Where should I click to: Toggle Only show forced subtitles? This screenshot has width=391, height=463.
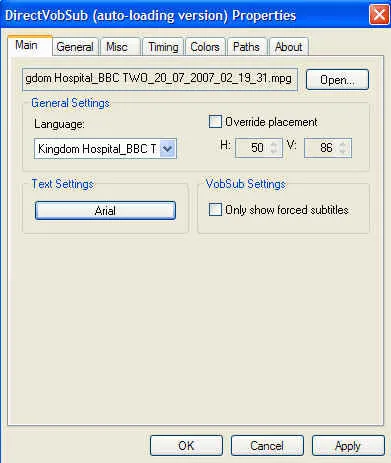click(215, 210)
